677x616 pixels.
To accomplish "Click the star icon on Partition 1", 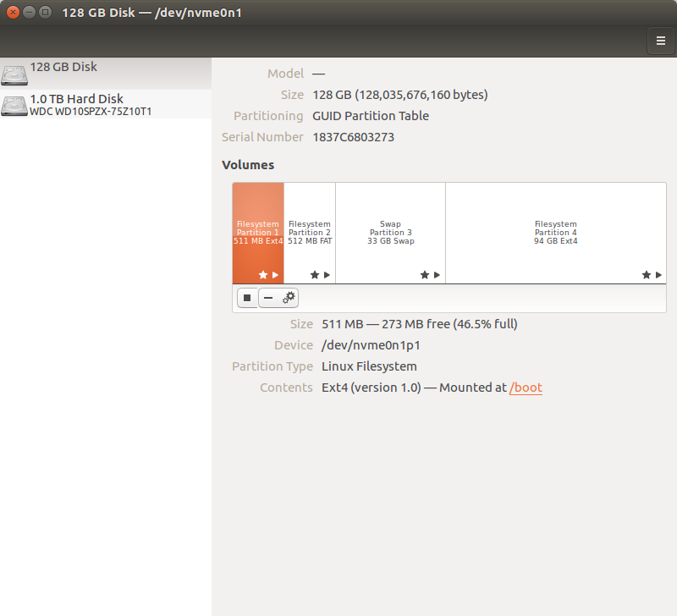I will point(263,275).
